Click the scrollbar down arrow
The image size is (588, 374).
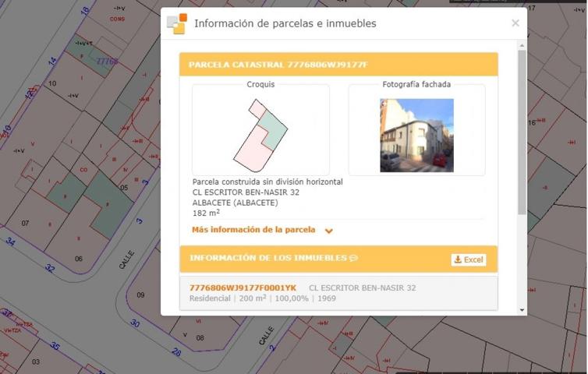click(522, 310)
